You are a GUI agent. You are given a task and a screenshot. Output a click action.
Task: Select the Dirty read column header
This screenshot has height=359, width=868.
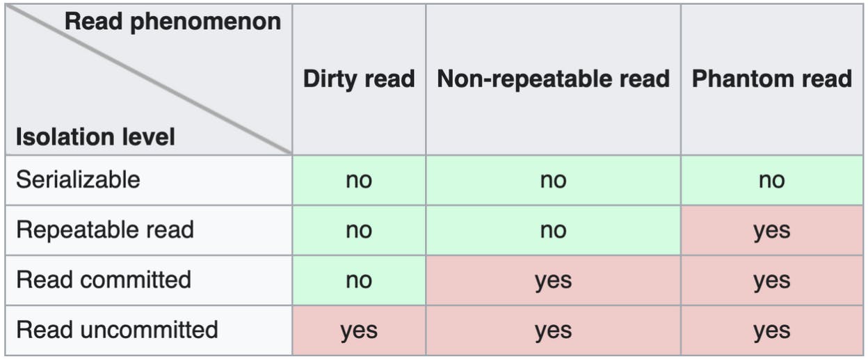pos(359,79)
